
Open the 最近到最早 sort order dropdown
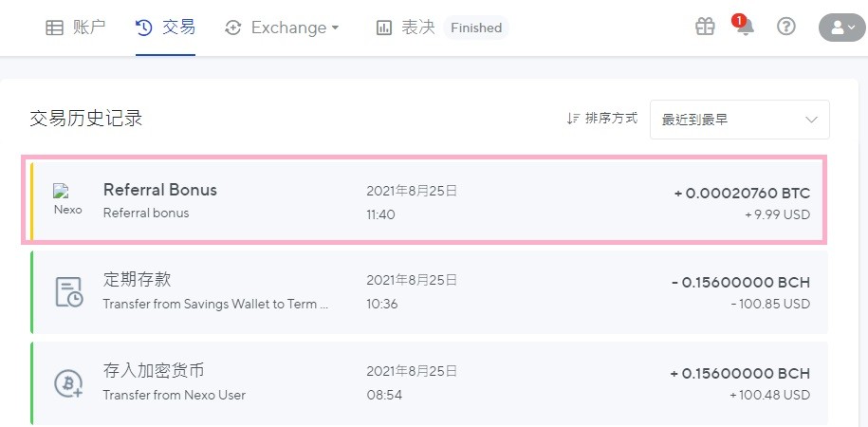pyautogui.click(x=740, y=120)
